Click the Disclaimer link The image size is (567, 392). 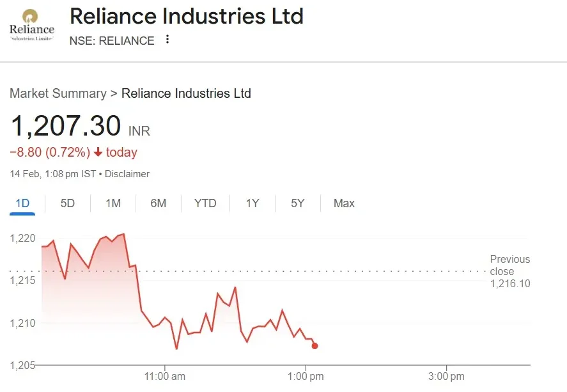click(127, 174)
